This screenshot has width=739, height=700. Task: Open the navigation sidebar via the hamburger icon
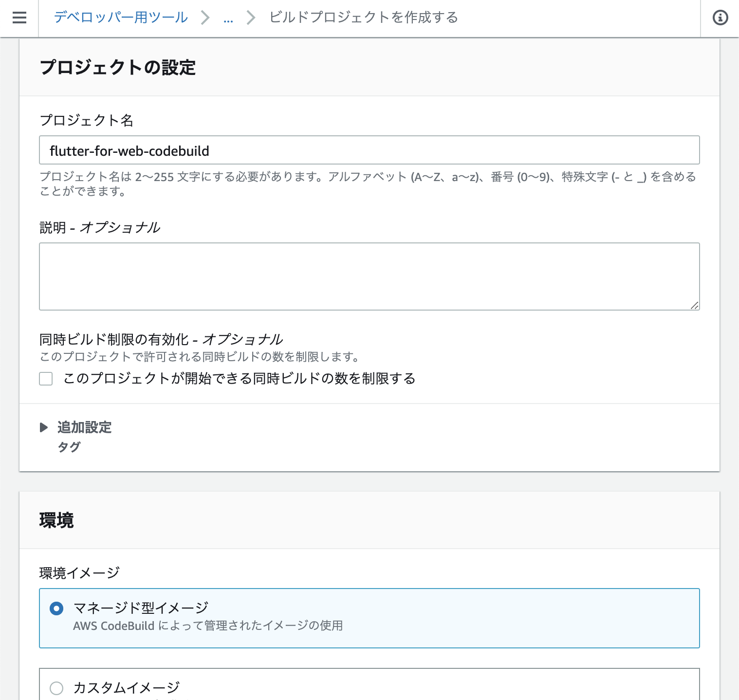(x=19, y=18)
